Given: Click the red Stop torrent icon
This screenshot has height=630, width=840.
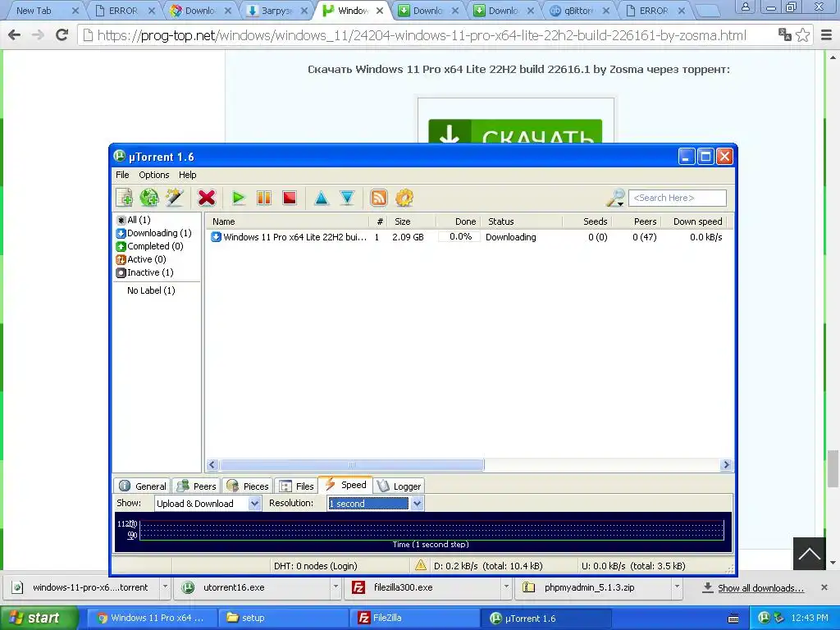Looking at the screenshot, I should (x=290, y=198).
